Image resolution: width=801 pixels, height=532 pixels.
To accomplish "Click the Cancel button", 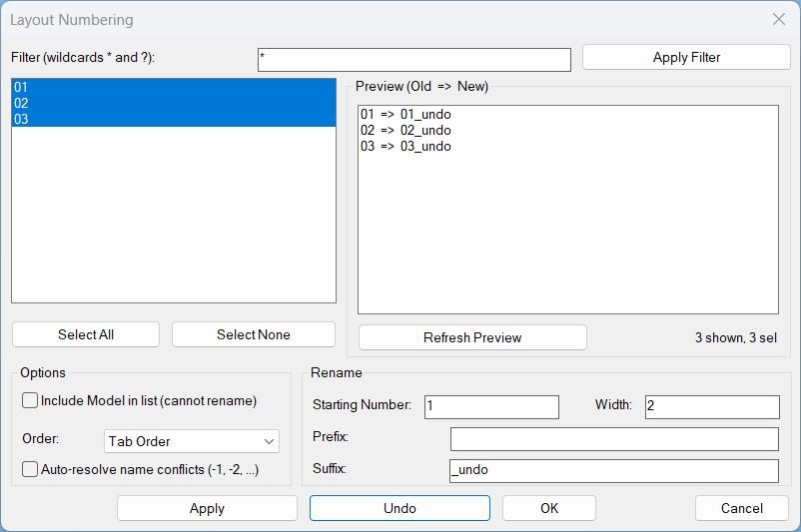I will tap(742, 508).
